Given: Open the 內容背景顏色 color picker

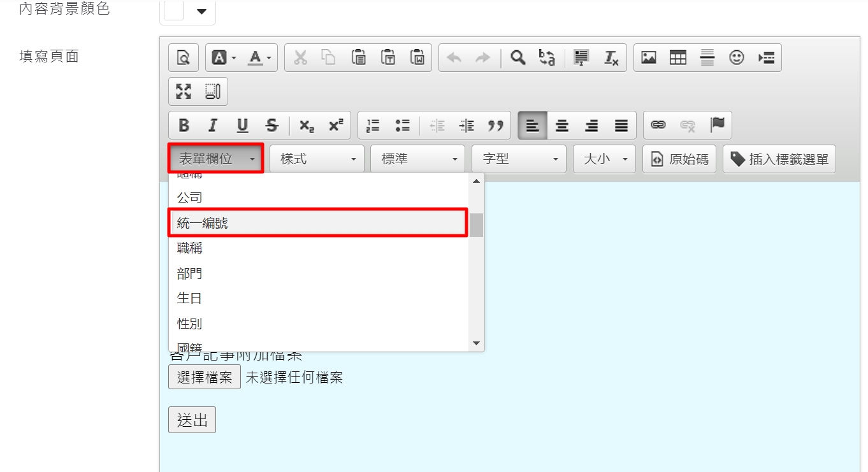Looking at the screenshot, I should point(187,11).
